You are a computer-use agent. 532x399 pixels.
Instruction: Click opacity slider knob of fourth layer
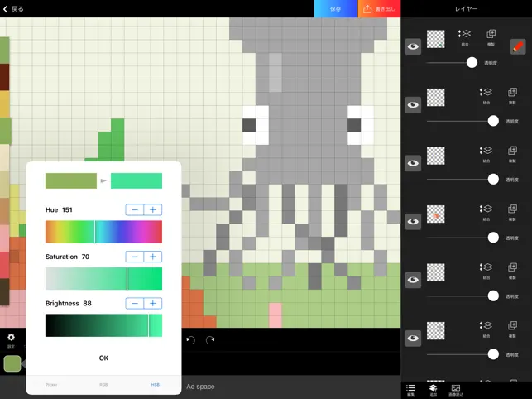pos(493,238)
